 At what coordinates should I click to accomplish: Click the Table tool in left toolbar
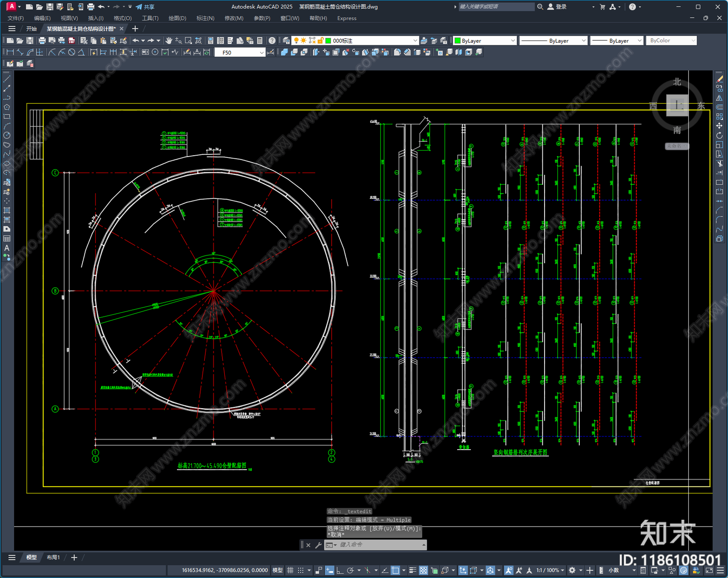(x=7, y=238)
